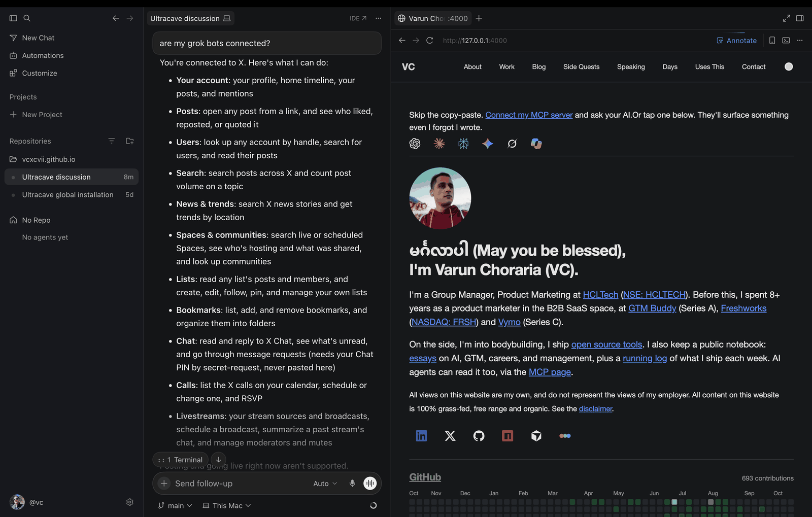The height and width of the screenshot is (517, 812).
Task: Open the This Mac dropdown
Action: coord(227,505)
